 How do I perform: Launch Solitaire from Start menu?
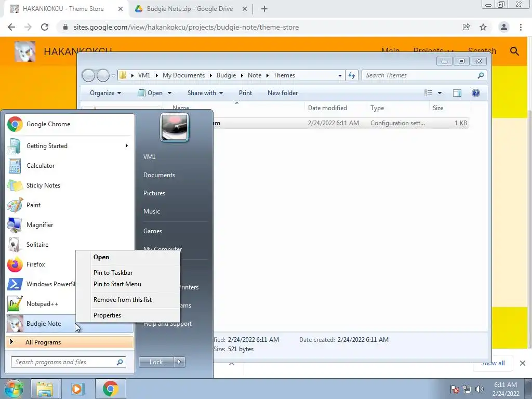click(x=70, y=244)
